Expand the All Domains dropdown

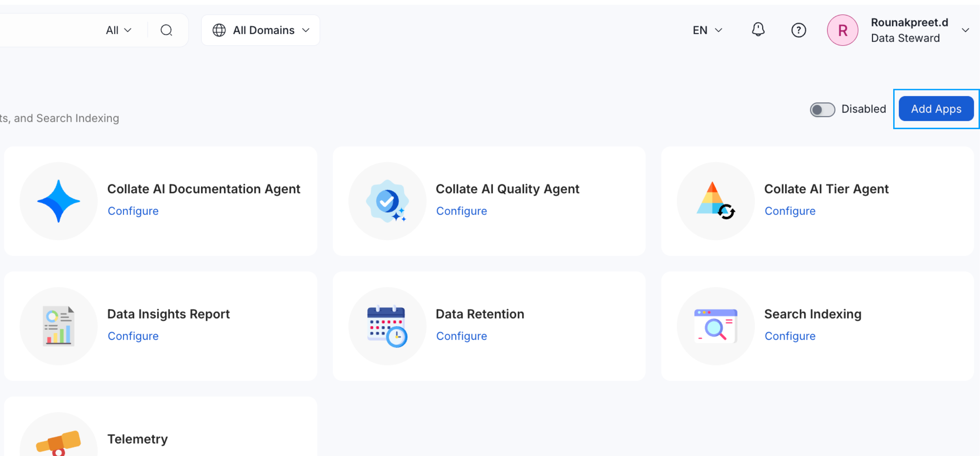tap(261, 30)
